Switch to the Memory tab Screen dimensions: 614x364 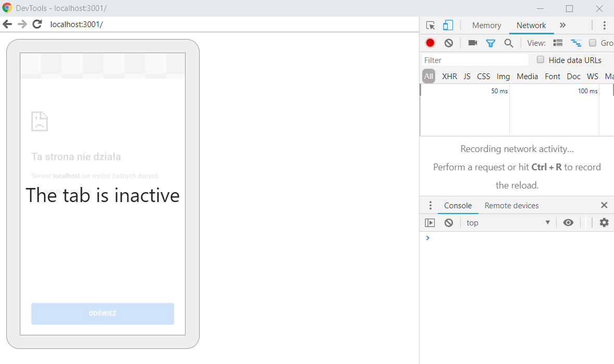(x=486, y=26)
